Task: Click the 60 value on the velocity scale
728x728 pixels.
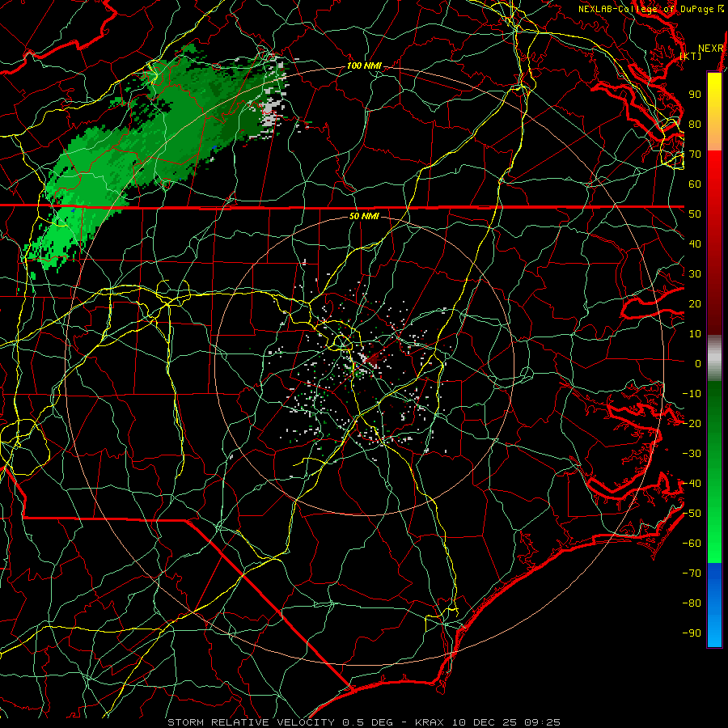Action: [x=695, y=184]
